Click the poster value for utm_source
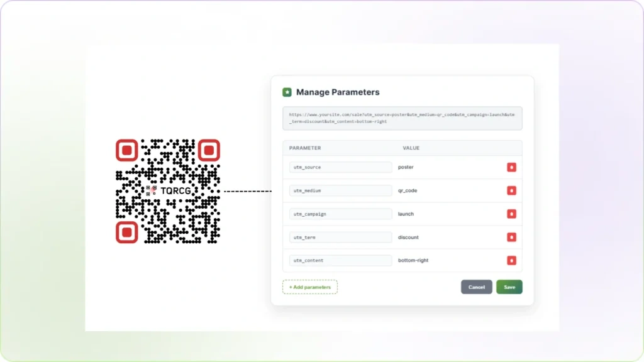The image size is (644, 362). (406, 167)
